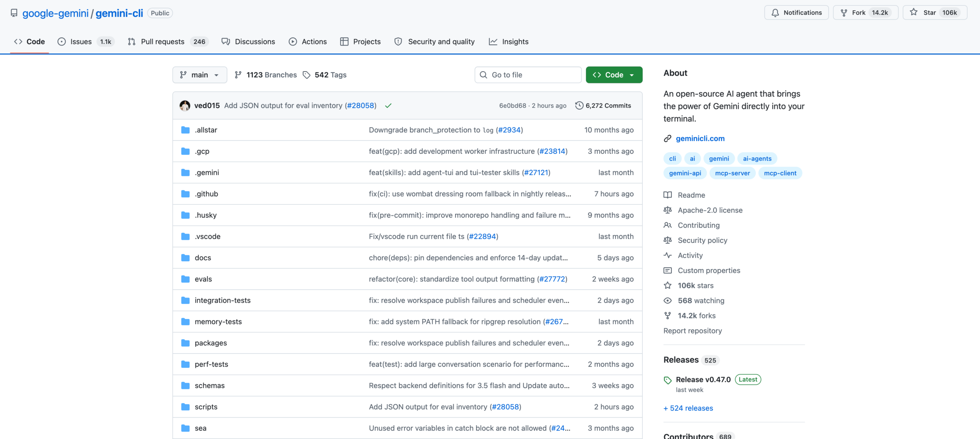Image resolution: width=980 pixels, height=439 pixels.
Task: Open commit hash 6e0bd68
Action: tap(513, 106)
